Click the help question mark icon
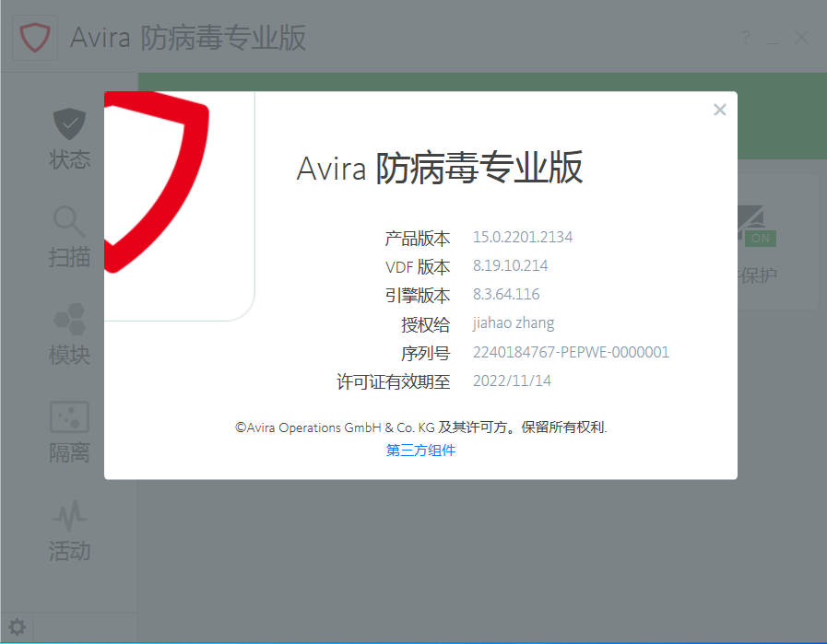The height and width of the screenshot is (644, 827). pos(746,38)
